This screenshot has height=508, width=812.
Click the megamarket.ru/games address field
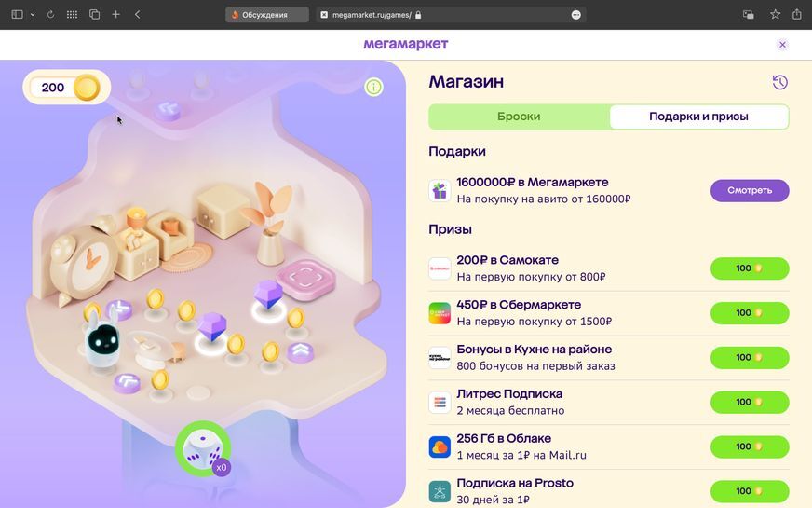(451, 15)
